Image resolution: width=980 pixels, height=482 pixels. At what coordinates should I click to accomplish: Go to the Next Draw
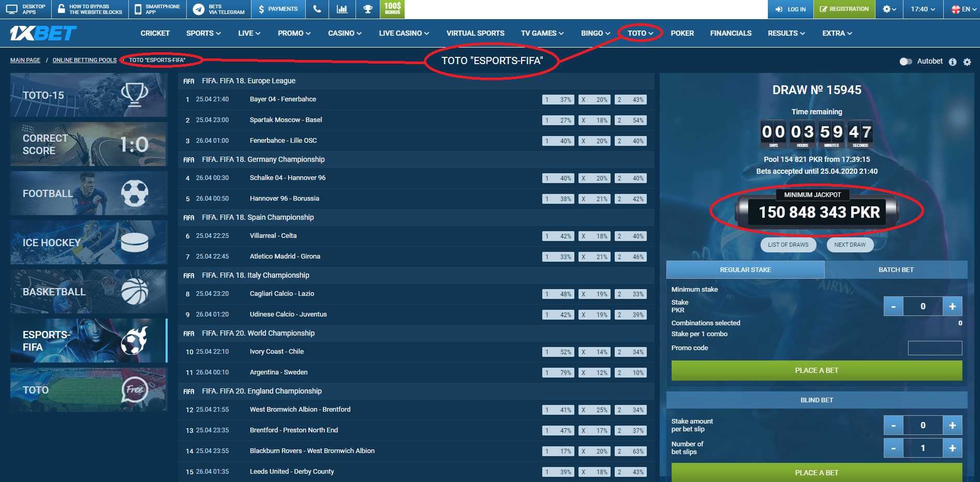pyautogui.click(x=850, y=245)
